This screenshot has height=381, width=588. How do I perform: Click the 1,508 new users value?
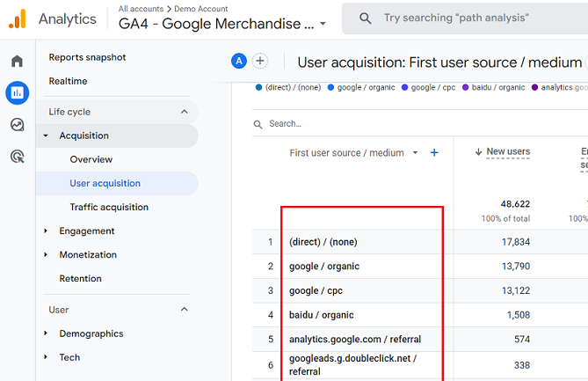[519, 315]
